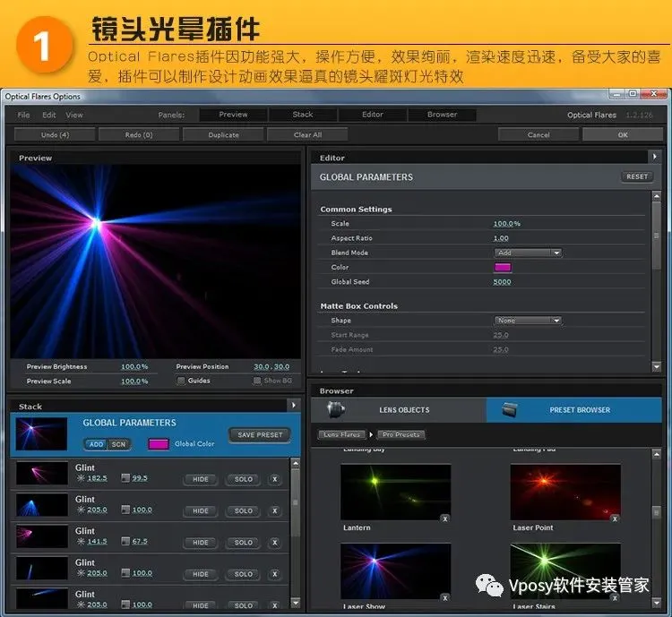
Task: Edit the Aspect Ratio 1.00 value
Action: (501, 238)
